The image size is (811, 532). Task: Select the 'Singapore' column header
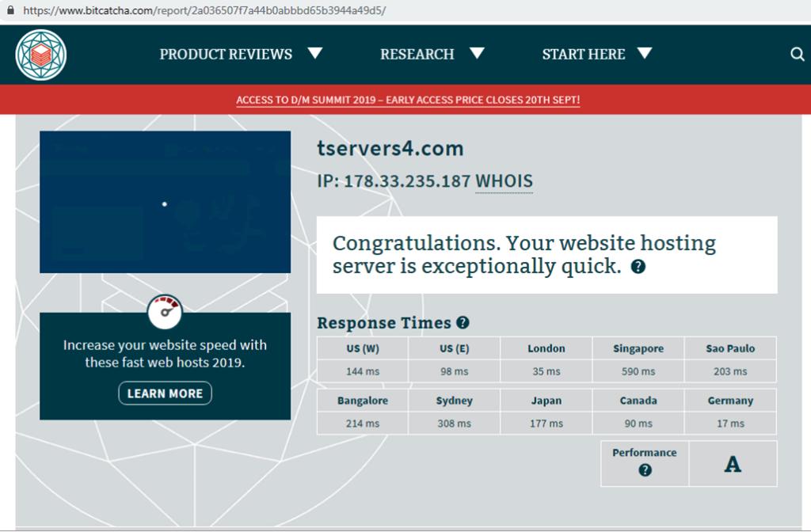[638, 348]
